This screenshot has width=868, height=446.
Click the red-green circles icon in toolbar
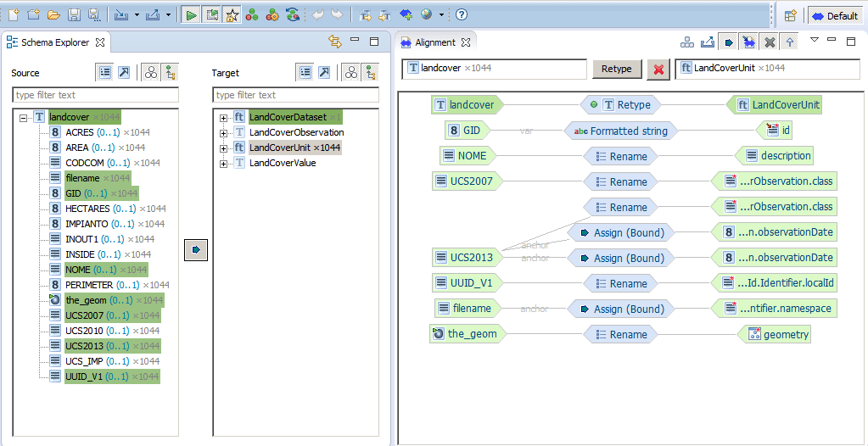point(252,15)
